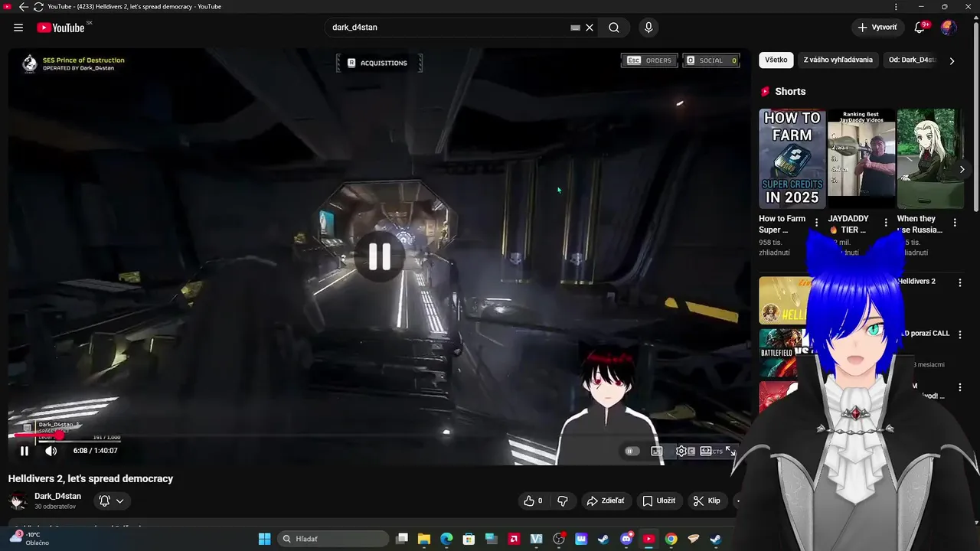This screenshot has width=980, height=551.
Task: Toggle subtitles in the video player
Action: tap(657, 451)
